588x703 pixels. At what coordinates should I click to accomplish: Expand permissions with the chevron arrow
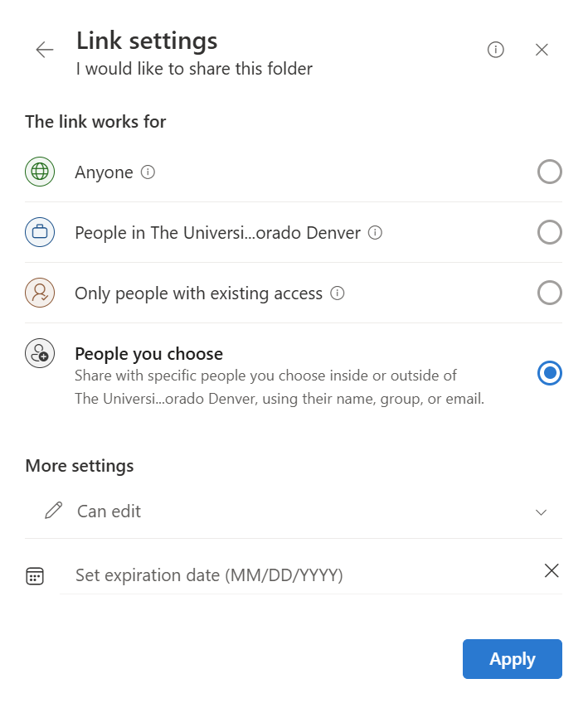pyautogui.click(x=542, y=512)
